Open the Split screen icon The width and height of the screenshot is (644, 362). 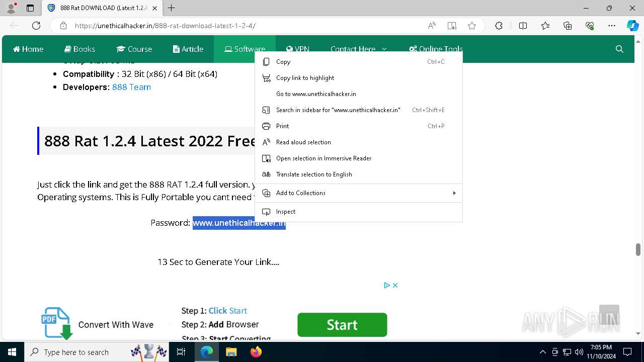coord(523,26)
